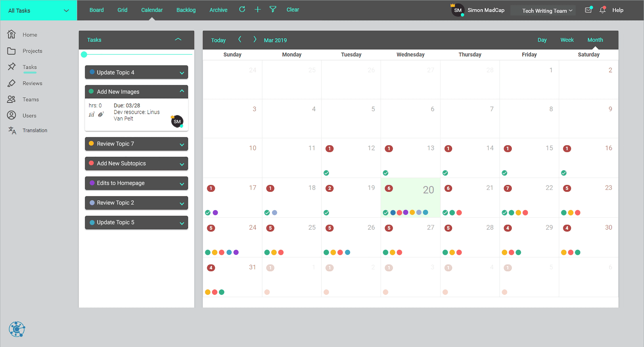Click the attachment paperclip in Add New Images card

tap(101, 115)
